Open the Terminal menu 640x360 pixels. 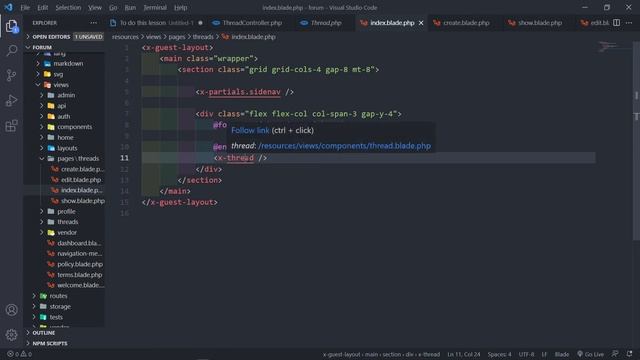pyautogui.click(x=155, y=7)
